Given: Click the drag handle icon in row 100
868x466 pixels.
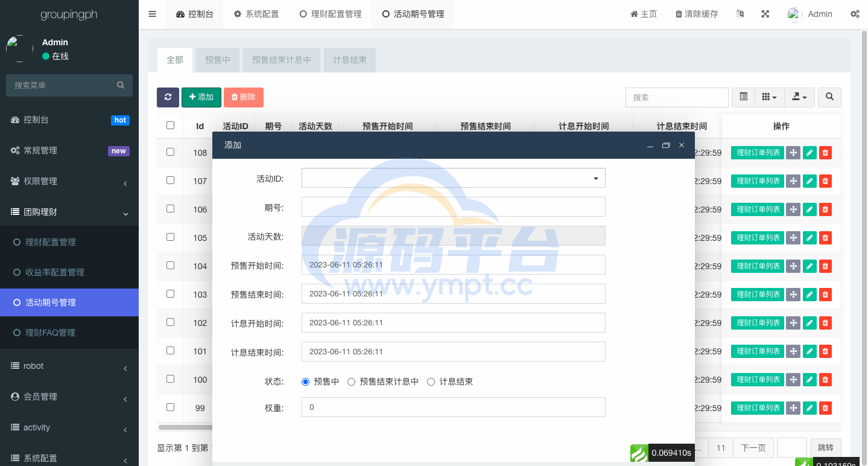Looking at the screenshot, I should point(793,380).
